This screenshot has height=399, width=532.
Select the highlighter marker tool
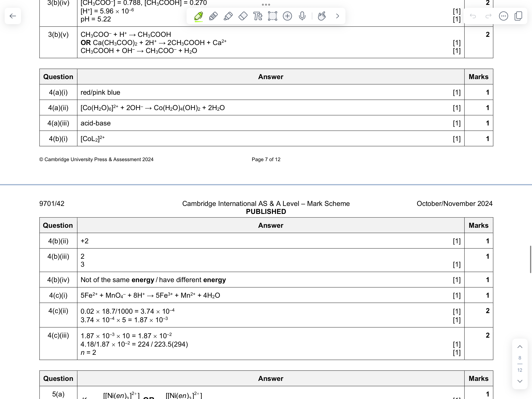click(x=228, y=16)
